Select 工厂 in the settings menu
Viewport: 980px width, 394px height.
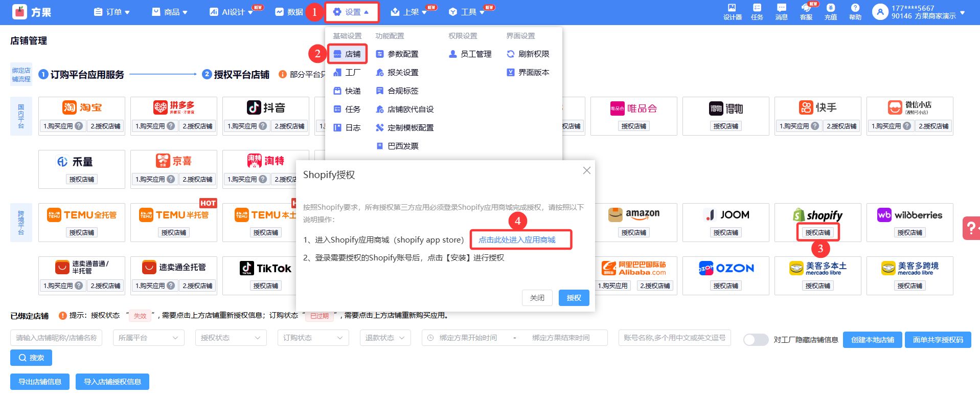[347, 72]
